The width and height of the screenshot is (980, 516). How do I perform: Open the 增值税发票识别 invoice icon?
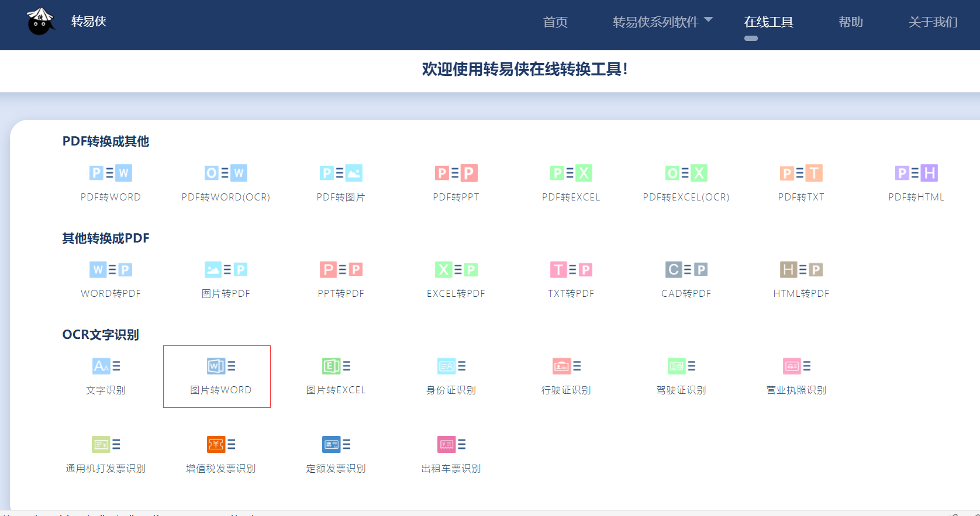221,444
